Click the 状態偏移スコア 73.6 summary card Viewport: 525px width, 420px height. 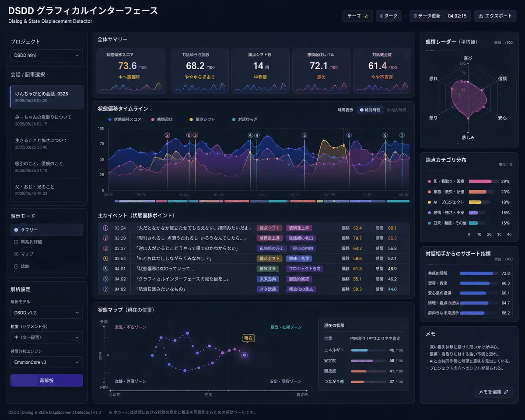131,71
